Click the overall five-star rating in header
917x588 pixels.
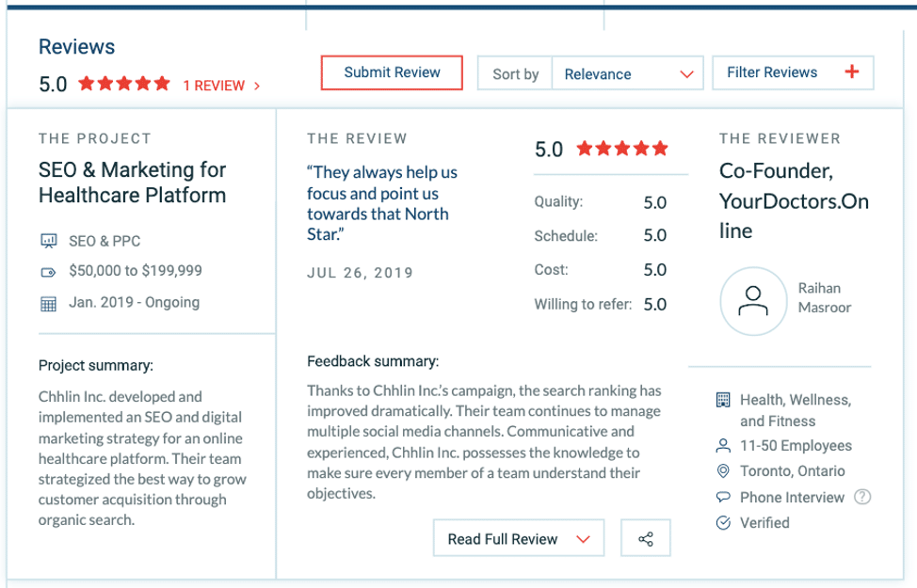pyautogui.click(x=124, y=84)
